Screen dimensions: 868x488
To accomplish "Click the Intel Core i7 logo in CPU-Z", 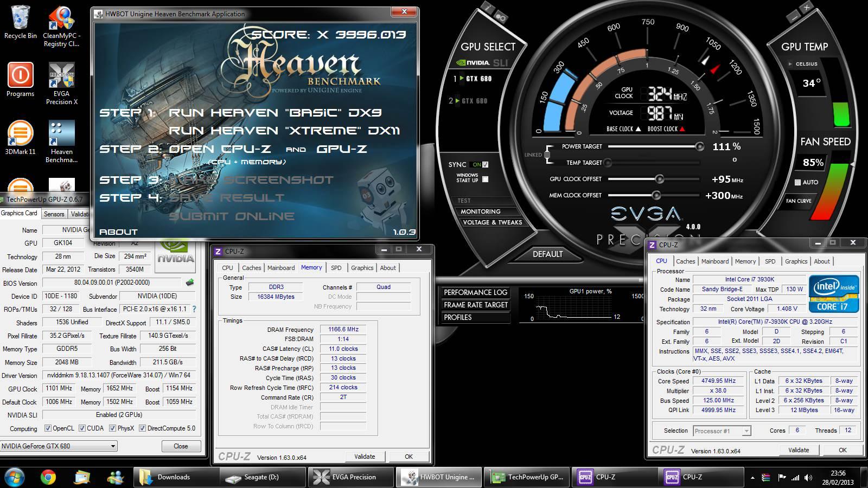I will coord(834,293).
